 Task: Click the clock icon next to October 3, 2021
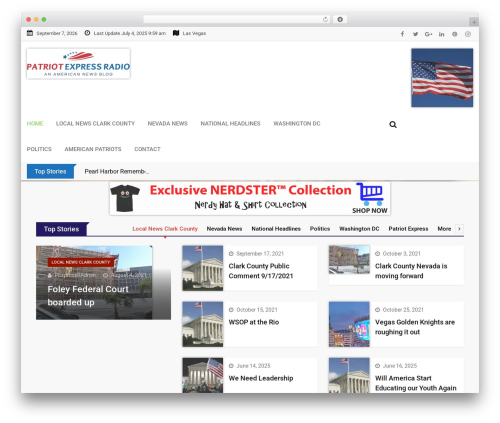coord(377,254)
